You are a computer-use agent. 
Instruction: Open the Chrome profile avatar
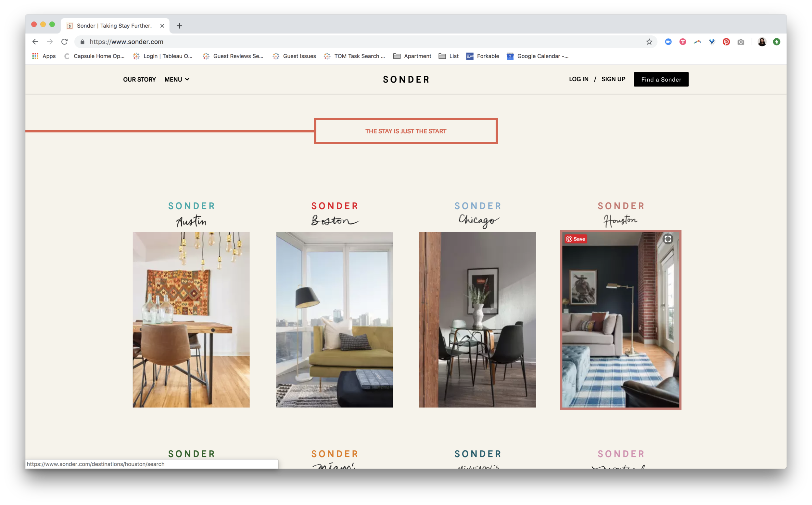click(x=762, y=42)
